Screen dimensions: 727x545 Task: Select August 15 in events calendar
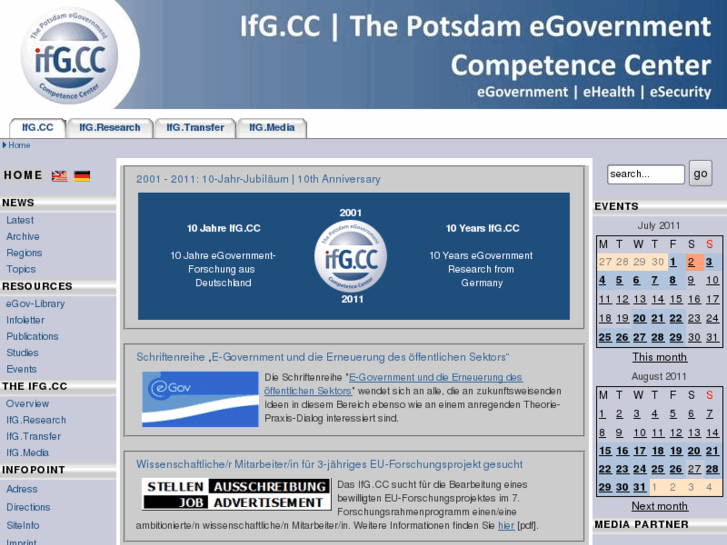605,451
